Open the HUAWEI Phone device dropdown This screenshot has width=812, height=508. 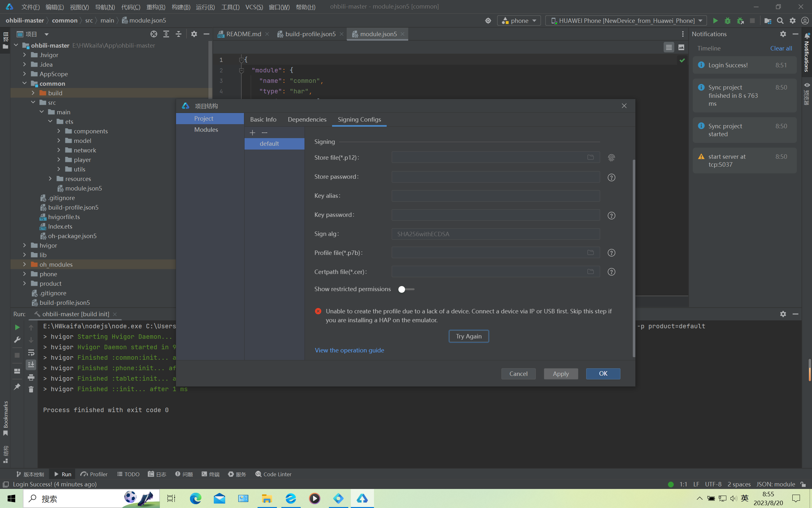626,21
